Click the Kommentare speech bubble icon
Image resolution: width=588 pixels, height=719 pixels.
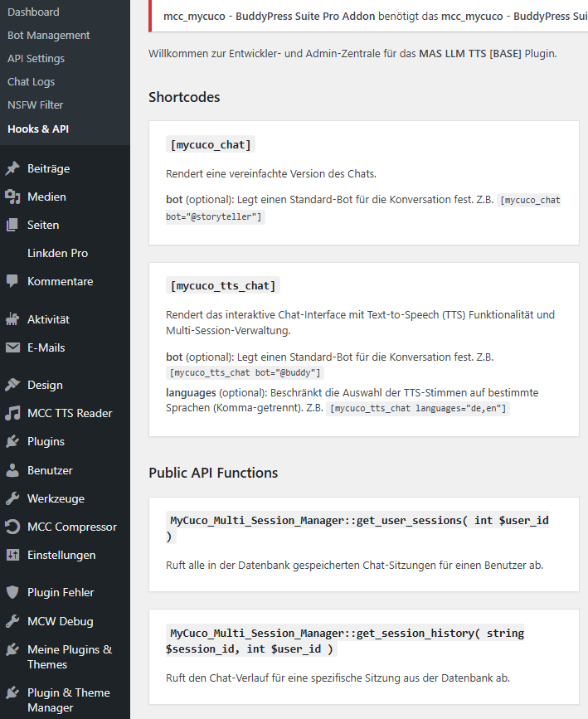(x=12, y=281)
